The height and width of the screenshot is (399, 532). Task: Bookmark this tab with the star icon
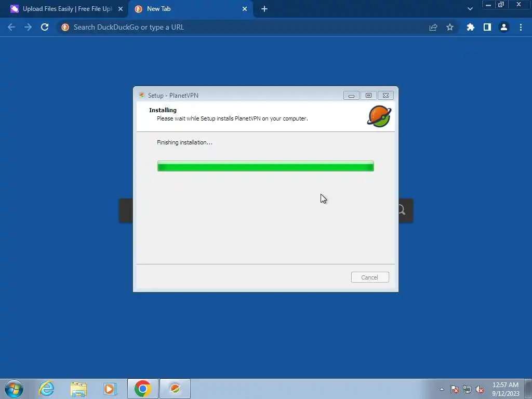(450, 27)
